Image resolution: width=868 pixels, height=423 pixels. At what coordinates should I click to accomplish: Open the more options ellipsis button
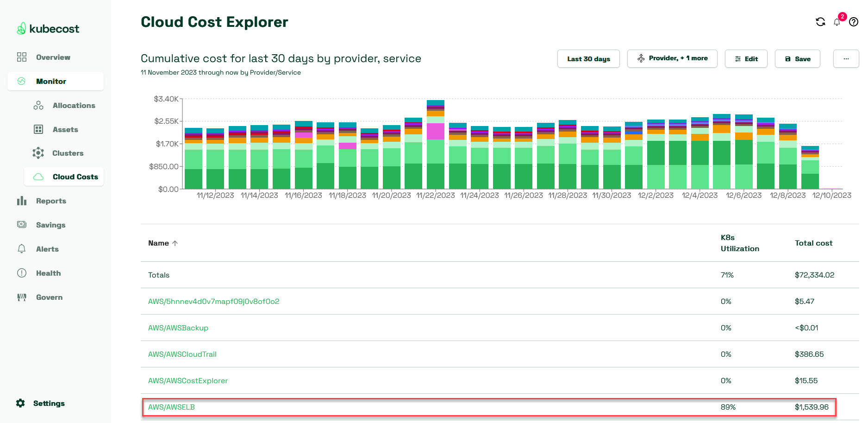point(846,59)
